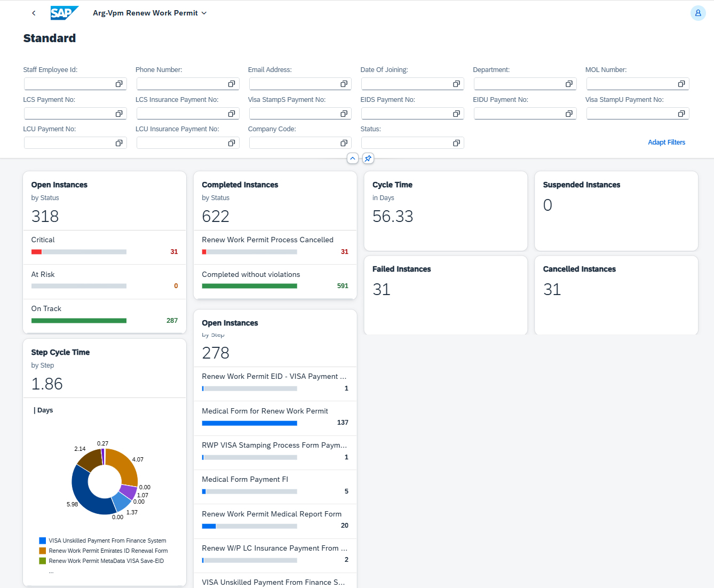The height and width of the screenshot is (588, 714).
Task: Open value help for Staff Employee Id
Action: 119,84
